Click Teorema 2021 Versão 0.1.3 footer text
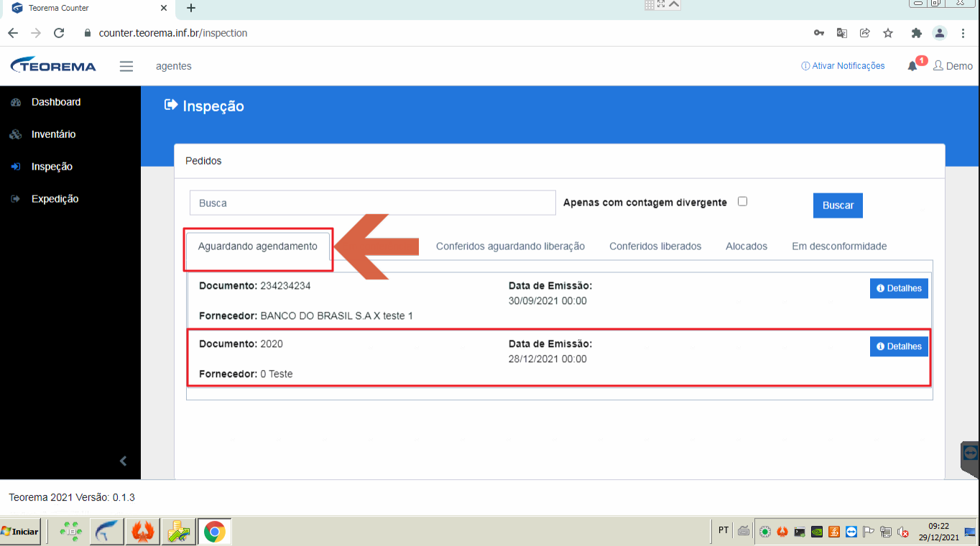Screen dimensions: 980x546 point(72,497)
